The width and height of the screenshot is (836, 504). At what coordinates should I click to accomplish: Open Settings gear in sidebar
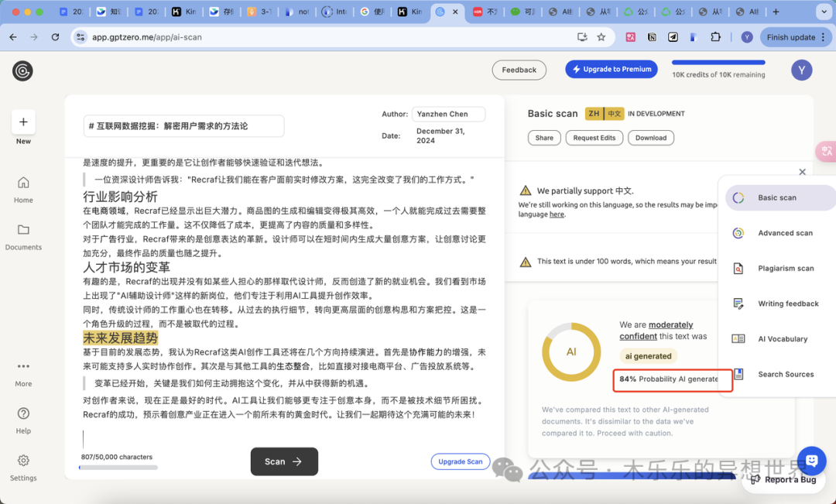point(23,461)
